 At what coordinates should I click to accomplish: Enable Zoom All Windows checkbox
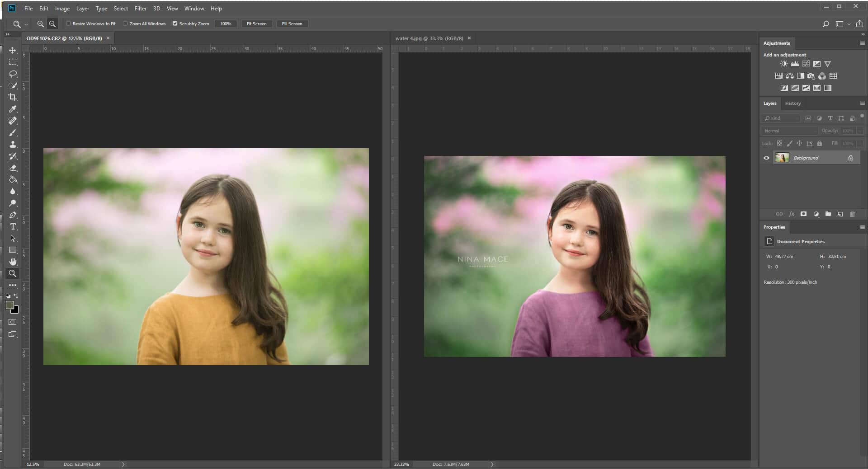[125, 23]
